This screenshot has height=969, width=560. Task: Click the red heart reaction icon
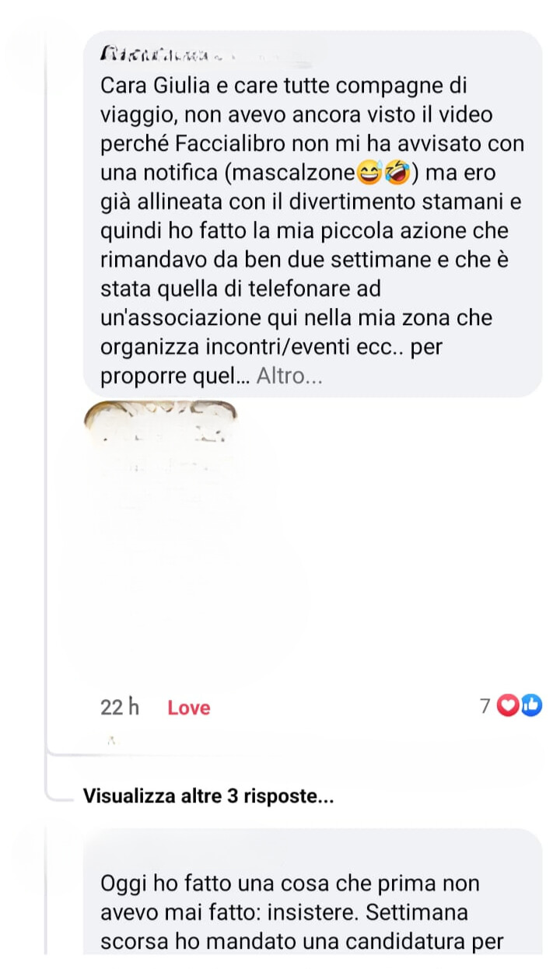pyautogui.click(x=507, y=706)
